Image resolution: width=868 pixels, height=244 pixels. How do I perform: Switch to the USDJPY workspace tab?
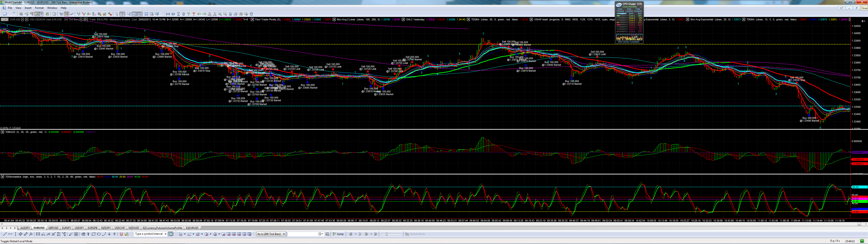(x=79, y=228)
